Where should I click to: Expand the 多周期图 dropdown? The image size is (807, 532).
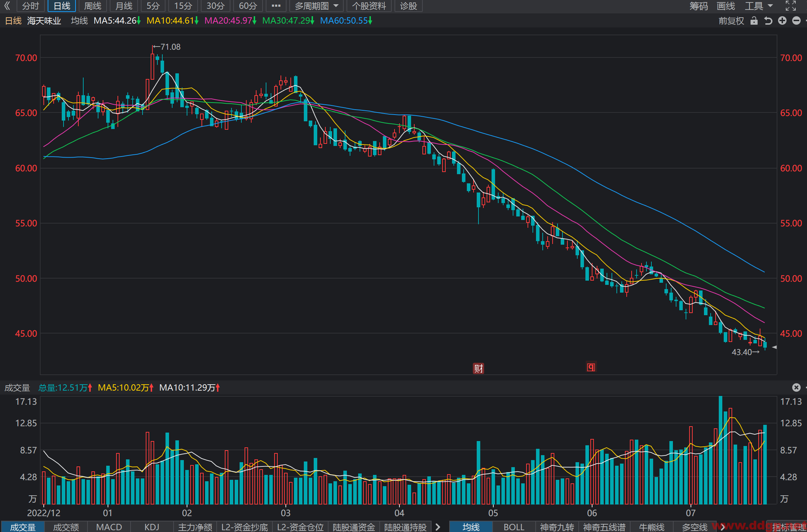click(317, 6)
